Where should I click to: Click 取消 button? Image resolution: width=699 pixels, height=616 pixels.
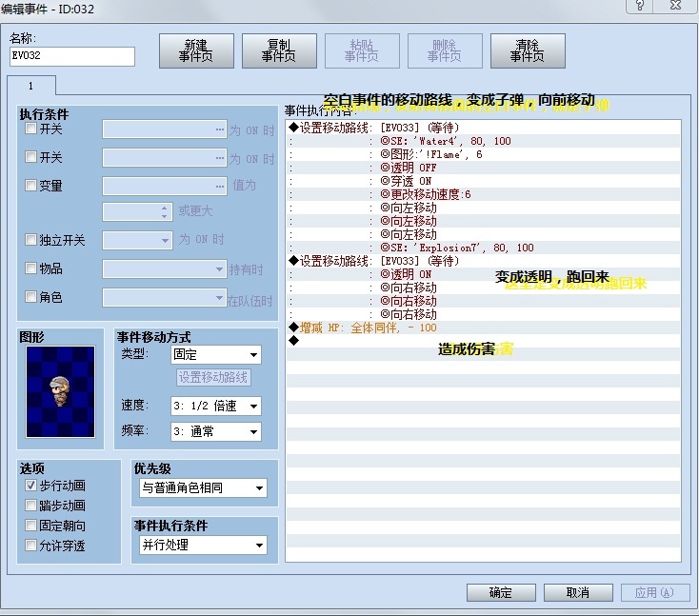[x=578, y=592]
